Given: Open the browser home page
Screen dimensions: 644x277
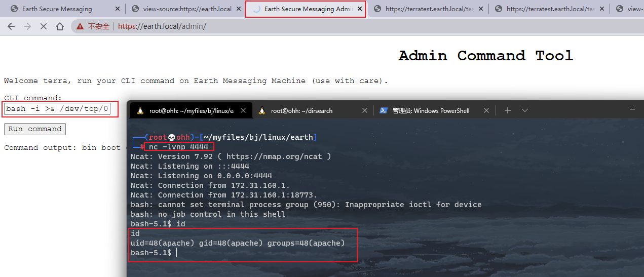Looking at the screenshot, I should 60,26.
